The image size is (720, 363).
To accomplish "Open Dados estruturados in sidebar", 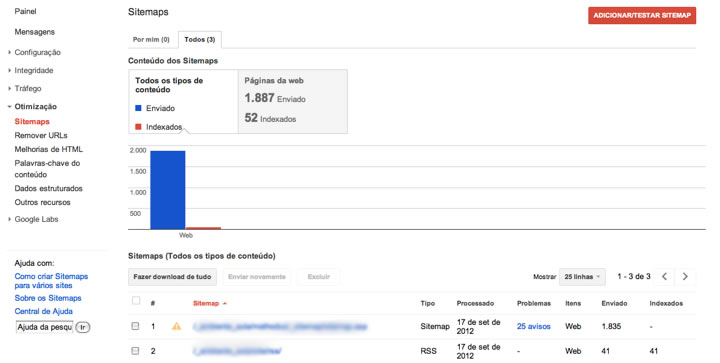I will (48, 188).
